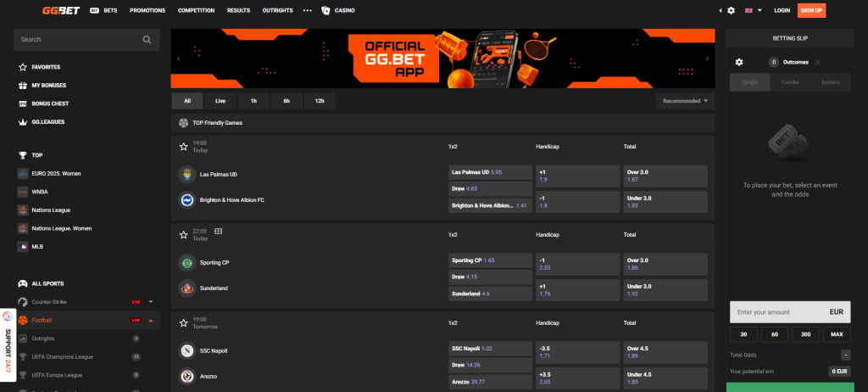Viewport: 868px width, 392px height.
Task: Click the Football sport icon
Action: [23, 321]
